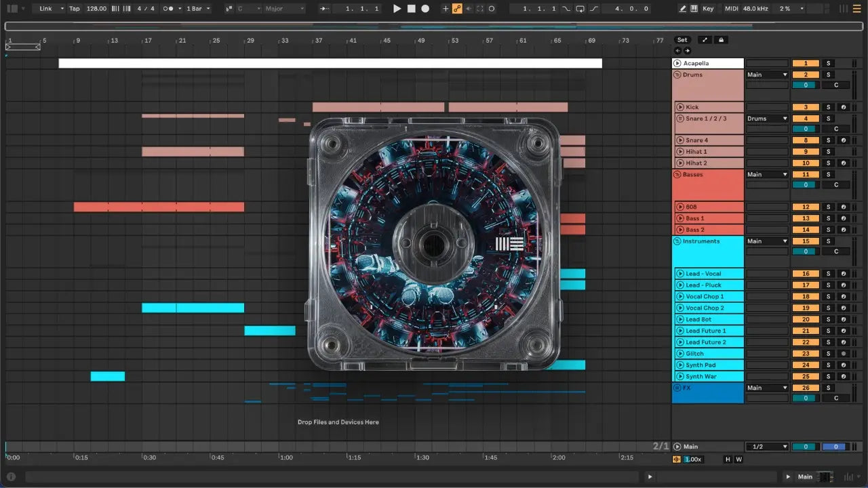868x488 pixels.
Task: Click the Set locator button
Action: click(x=682, y=40)
